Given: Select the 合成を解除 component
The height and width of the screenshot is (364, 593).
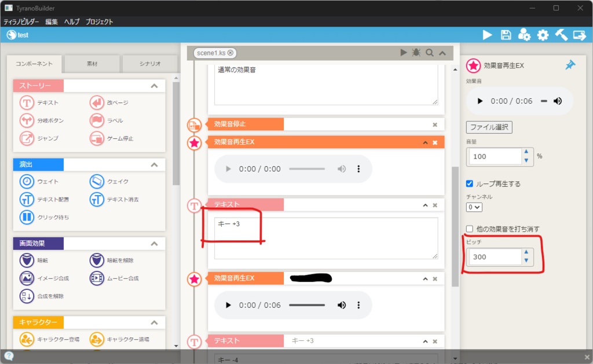Looking at the screenshot, I should [x=42, y=296].
